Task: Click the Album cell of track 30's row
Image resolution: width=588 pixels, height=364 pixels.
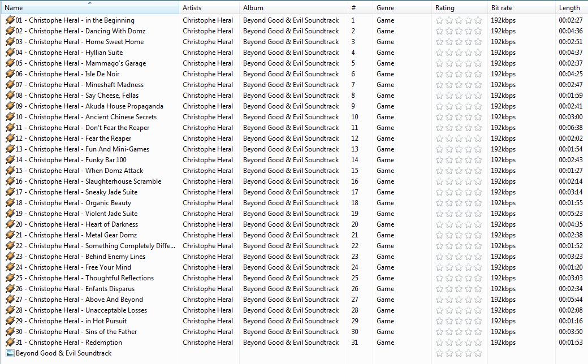Action: 291,332
